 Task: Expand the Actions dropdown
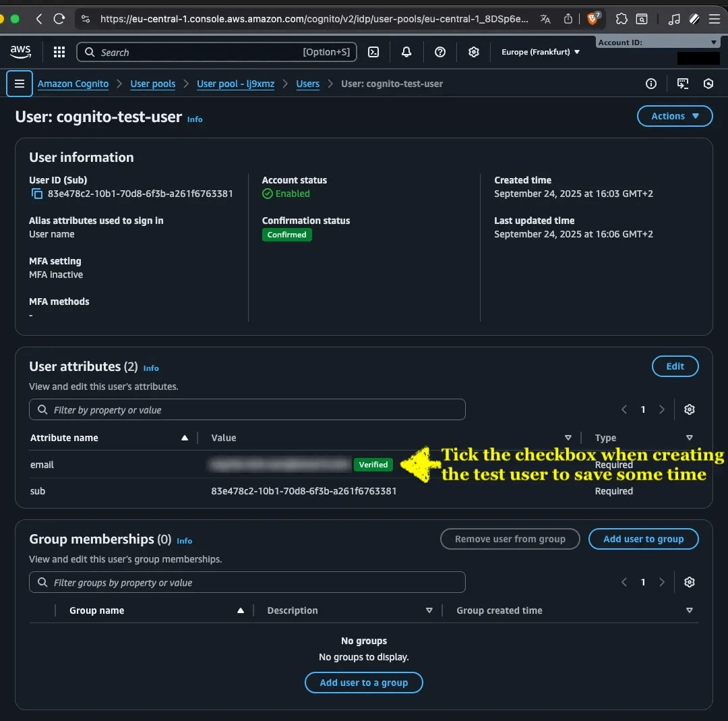pyautogui.click(x=675, y=116)
